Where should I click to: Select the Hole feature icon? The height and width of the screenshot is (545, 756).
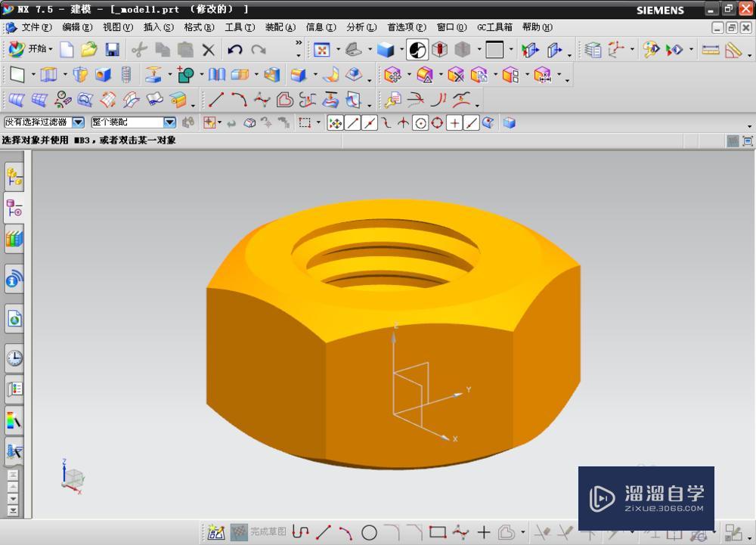pos(103,75)
